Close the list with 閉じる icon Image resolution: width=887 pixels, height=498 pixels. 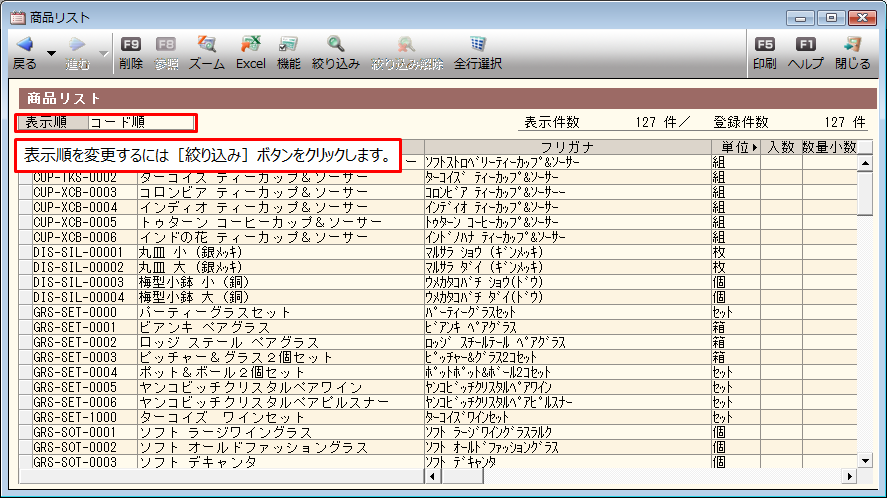pos(852,45)
